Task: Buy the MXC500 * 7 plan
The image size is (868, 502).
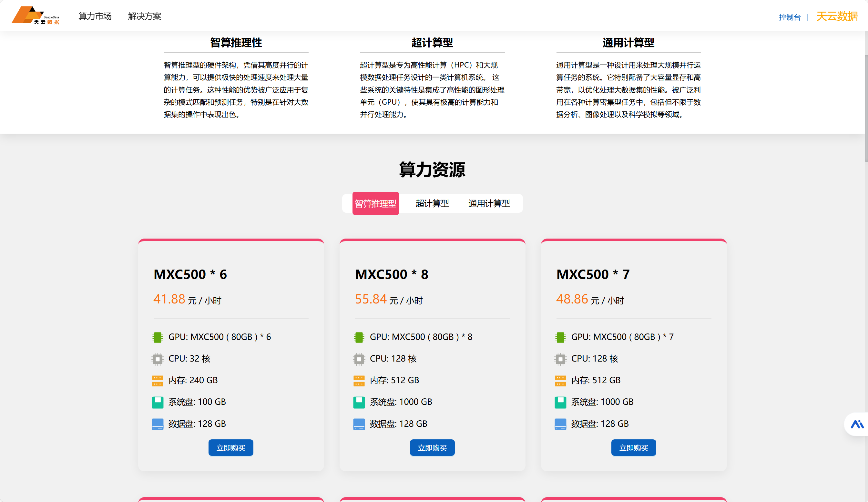Action: point(633,447)
